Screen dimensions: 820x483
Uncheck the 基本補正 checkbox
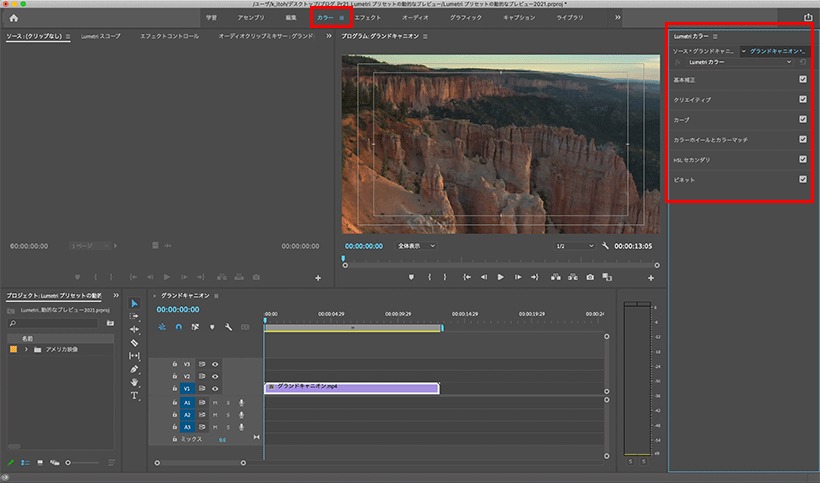pos(803,79)
